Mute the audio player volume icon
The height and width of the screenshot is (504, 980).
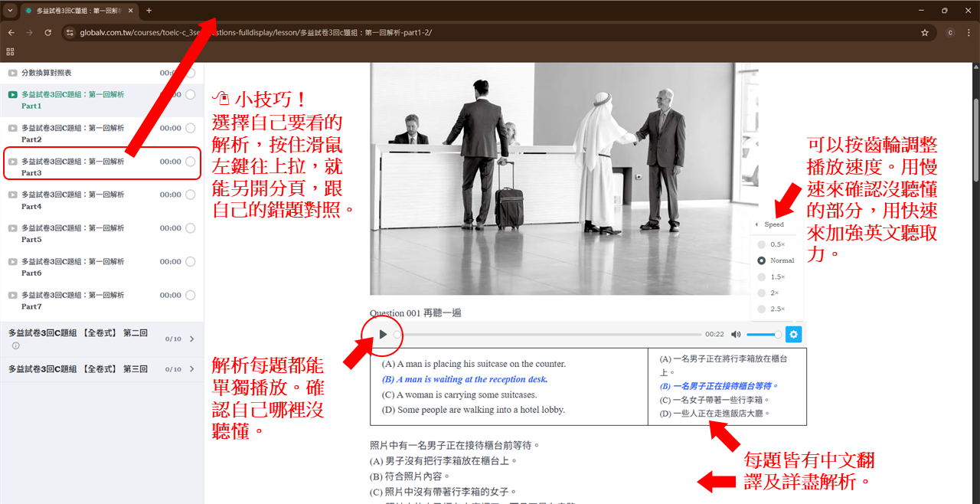point(736,335)
